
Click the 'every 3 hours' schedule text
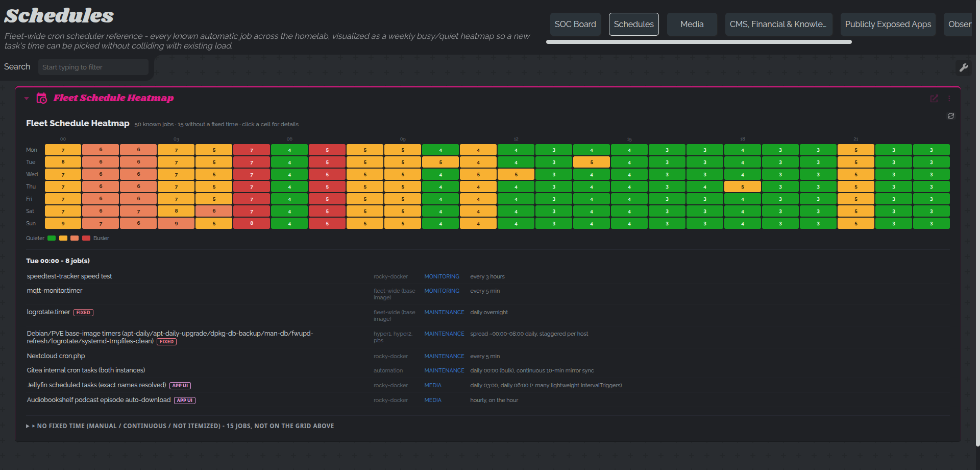click(x=487, y=276)
